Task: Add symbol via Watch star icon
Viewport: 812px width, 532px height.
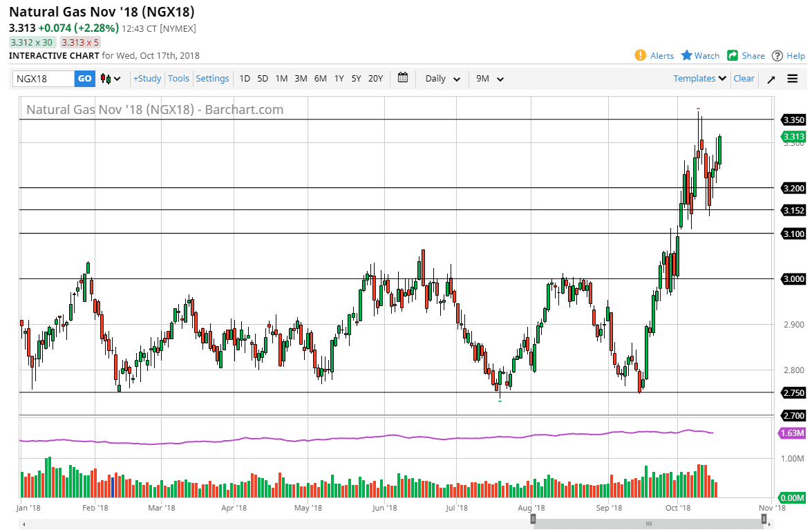Action: [687, 55]
